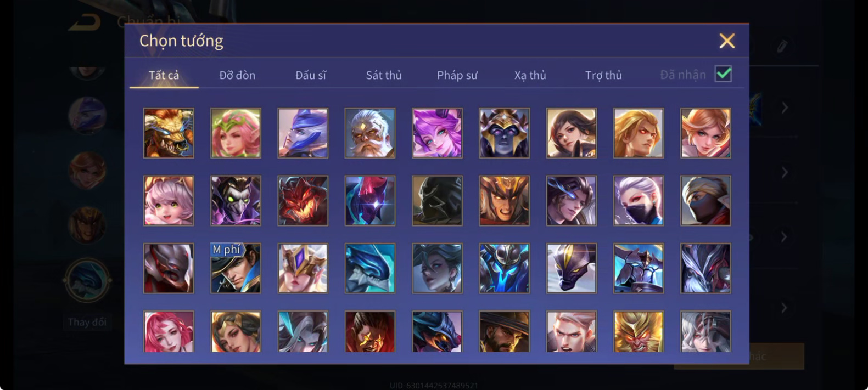Select the blue shark hero portrait
The image size is (868, 390).
pos(370,268)
